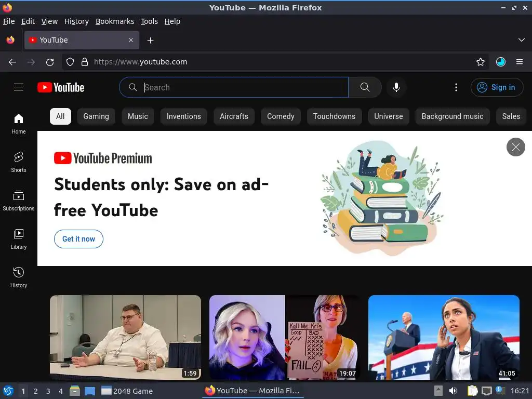Screen dimensions: 532x399
Task: Open Library in sidebar
Action: click(x=19, y=239)
